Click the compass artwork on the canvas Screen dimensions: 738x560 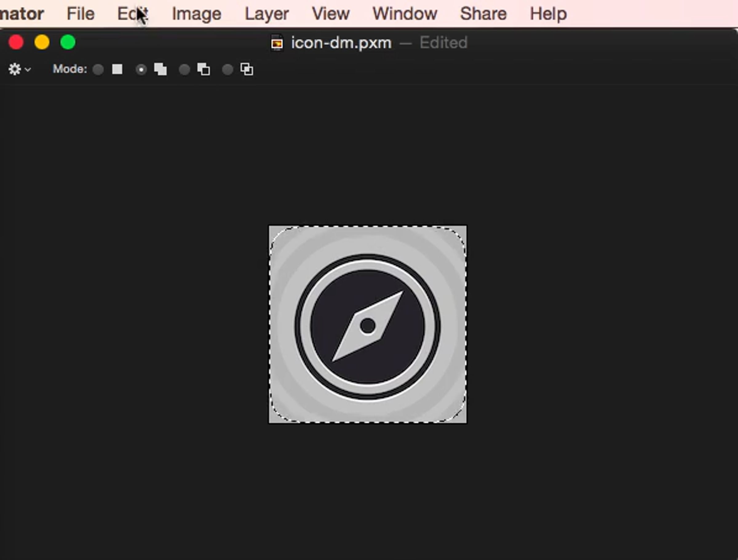coord(368,325)
